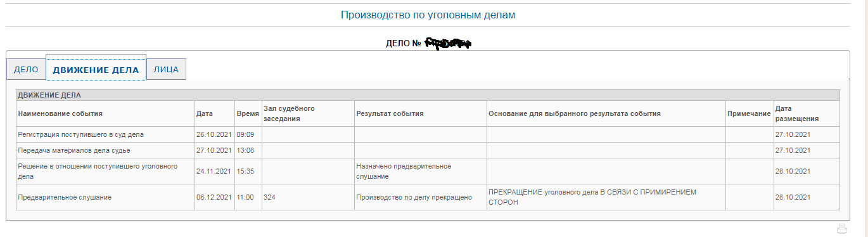Click the Примечание column header
Image resolution: width=868 pixels, height=237 pixels.
[x=749, y=114]
